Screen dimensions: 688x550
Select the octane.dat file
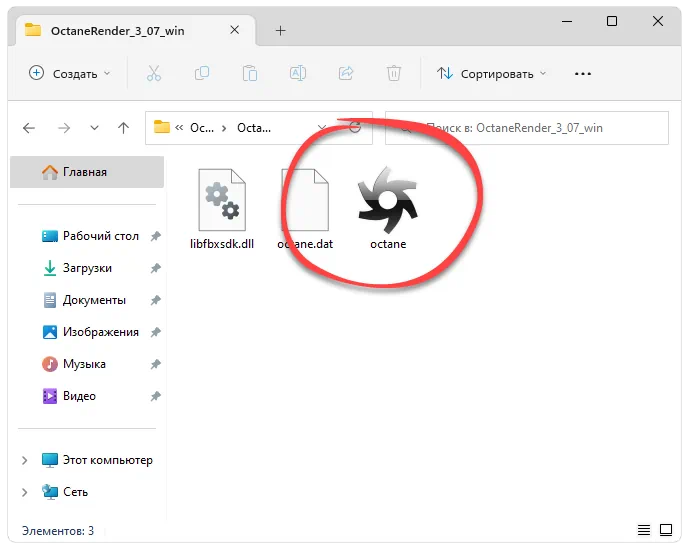point(305,208)
